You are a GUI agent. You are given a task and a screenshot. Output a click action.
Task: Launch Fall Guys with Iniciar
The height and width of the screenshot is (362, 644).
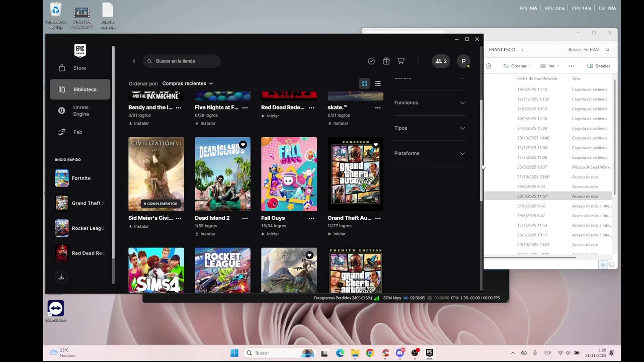(270, 234)
